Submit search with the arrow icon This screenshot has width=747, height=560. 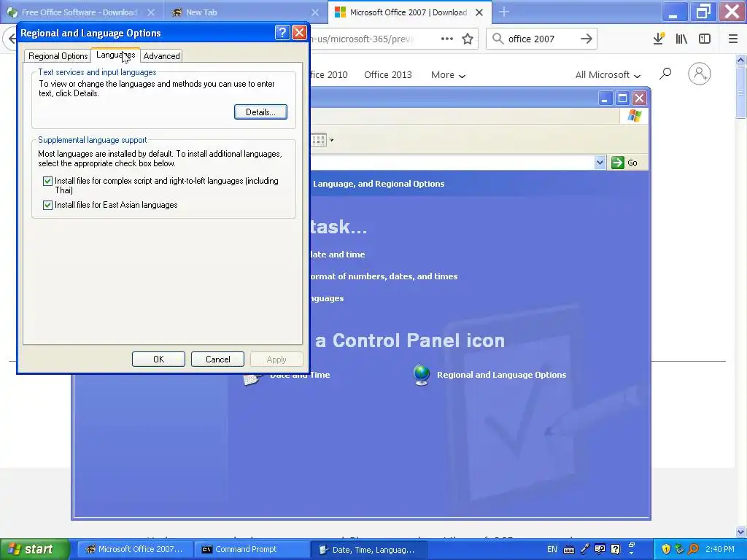tap(587, 39)
